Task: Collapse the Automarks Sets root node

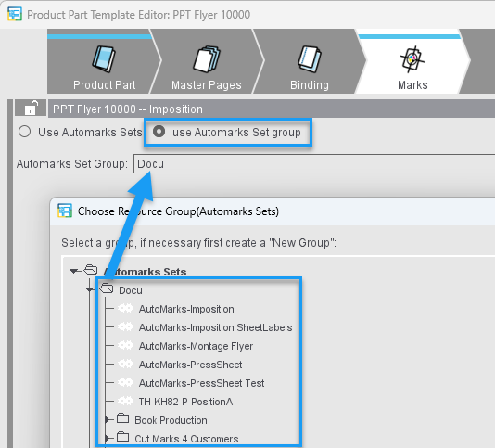Action: coord(74,271)
